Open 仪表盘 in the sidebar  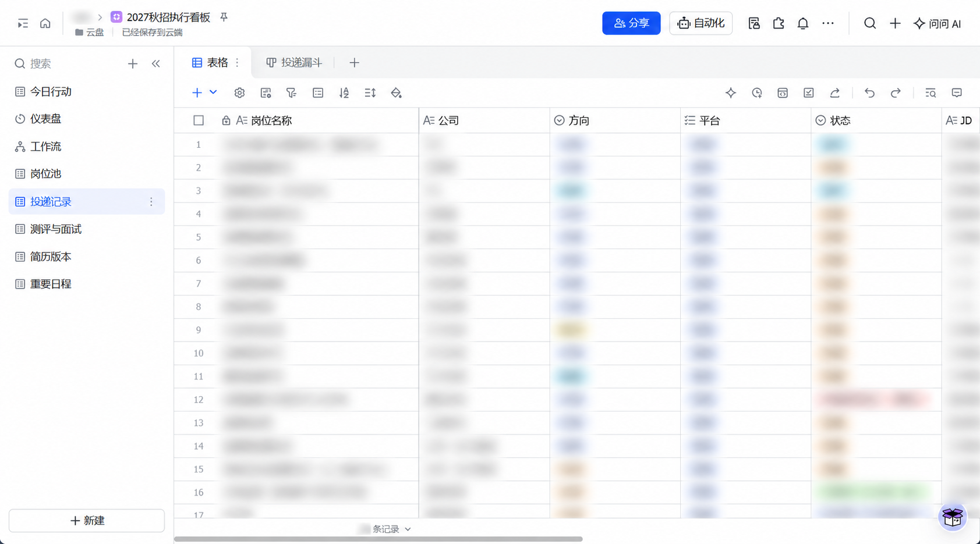click(x=86, y=119)
